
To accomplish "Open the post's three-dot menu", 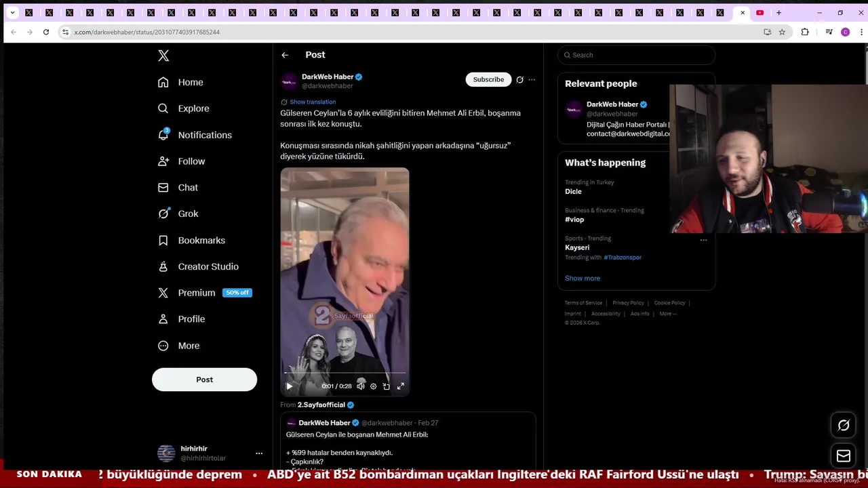I will click(x=532, y=79).
